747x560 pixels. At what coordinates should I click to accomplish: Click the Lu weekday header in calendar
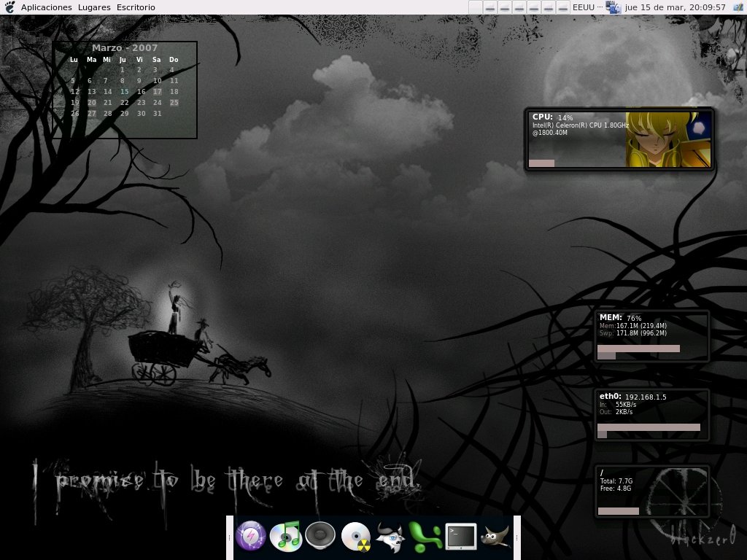(x=74, y=60)
